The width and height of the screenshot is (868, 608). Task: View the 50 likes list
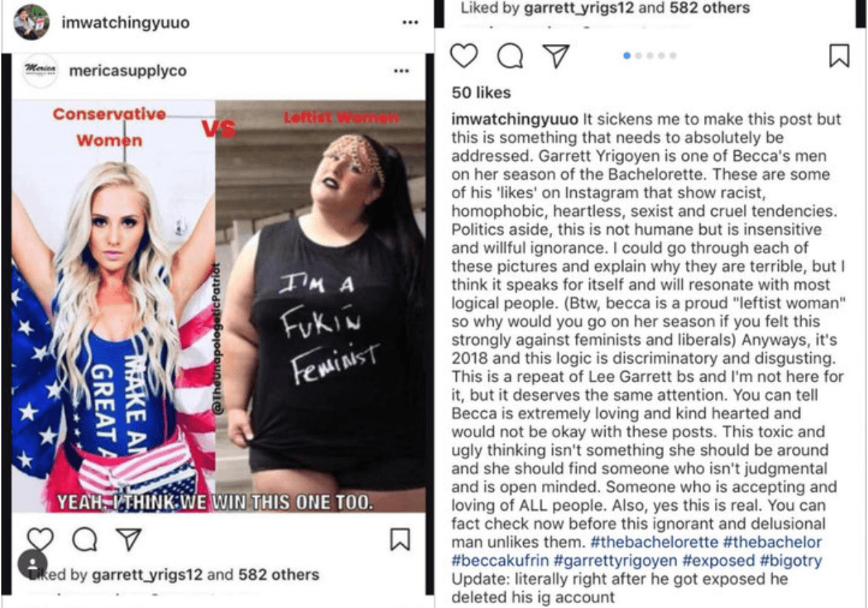[x=481, y=93]
